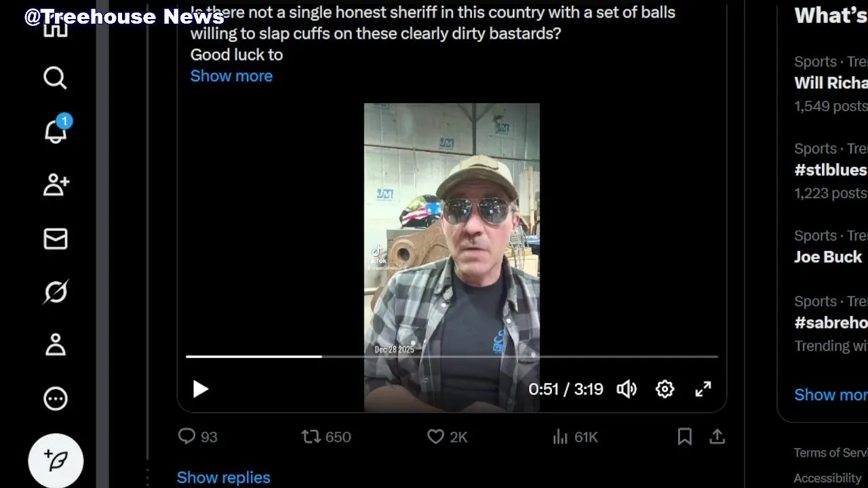
Task: Enter fullscreen video mode
Action: (x=703, y=389)
